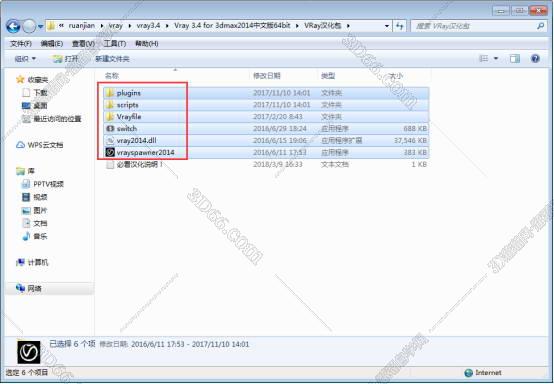Click the Forward navigation arrow
554x384 pixels.
point(29,26)
